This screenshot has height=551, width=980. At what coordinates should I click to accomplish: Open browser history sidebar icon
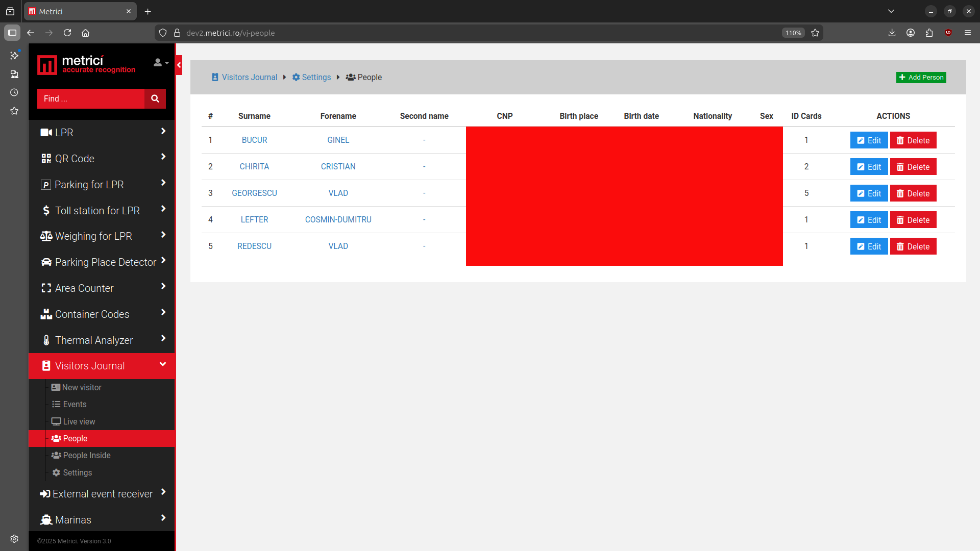(x=14, y=92)
